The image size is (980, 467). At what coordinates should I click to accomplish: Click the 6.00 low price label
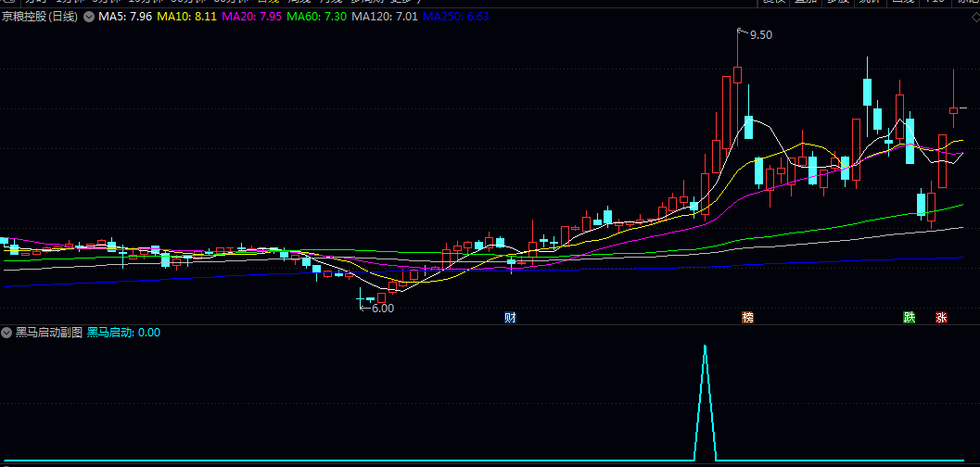point(383,308)
